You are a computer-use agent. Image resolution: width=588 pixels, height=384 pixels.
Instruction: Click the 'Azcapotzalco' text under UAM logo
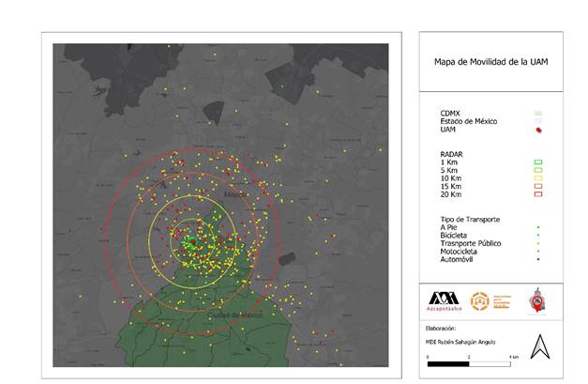(x=444, y=309)
